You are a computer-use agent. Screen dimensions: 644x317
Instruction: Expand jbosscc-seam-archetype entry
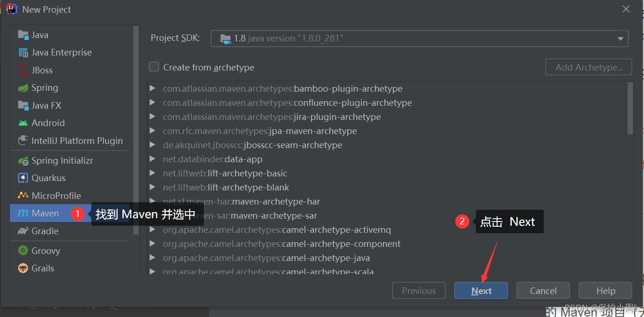(x=152, y=145)
